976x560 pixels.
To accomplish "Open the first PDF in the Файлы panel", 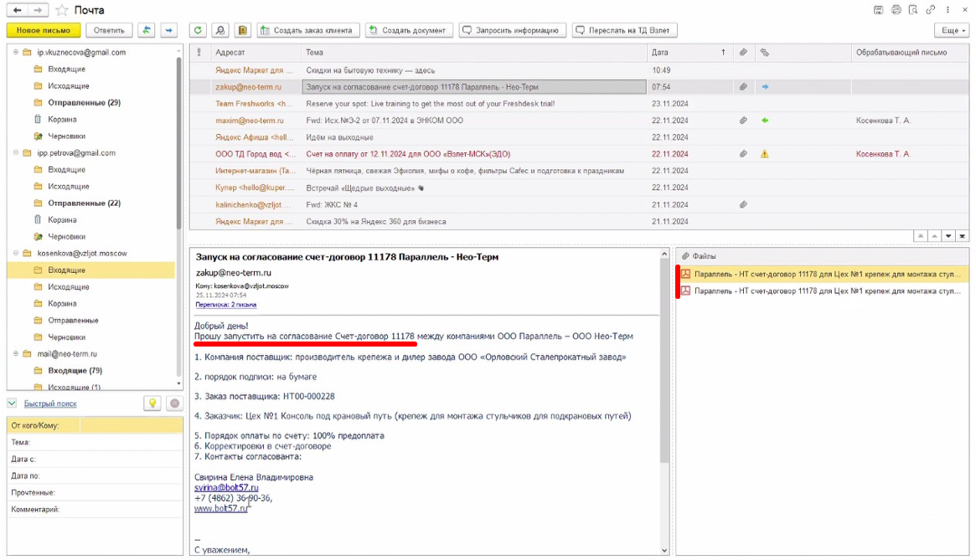I will tap(822, 274).
